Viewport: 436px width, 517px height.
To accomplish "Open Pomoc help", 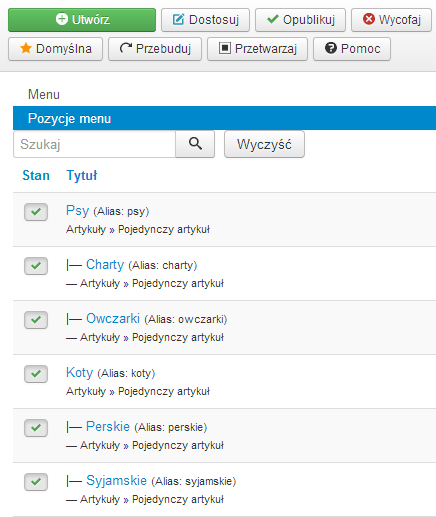I will (352, 49).
